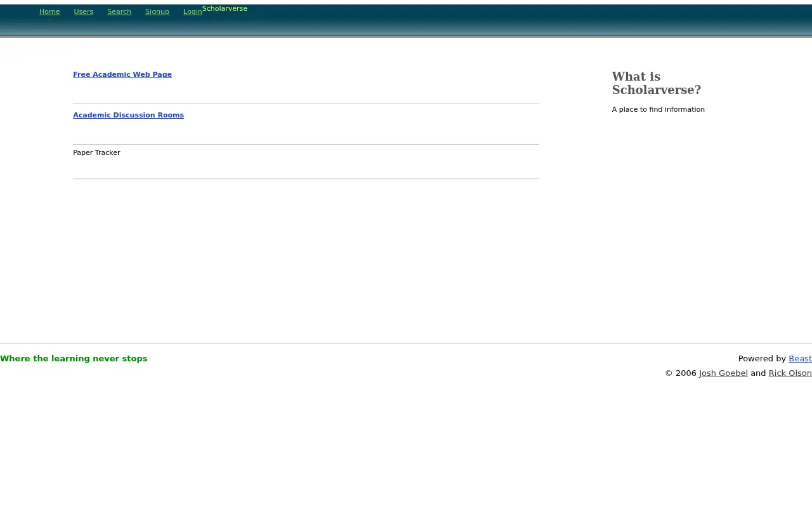Open the Josh Goebel link

coord(723,373)
